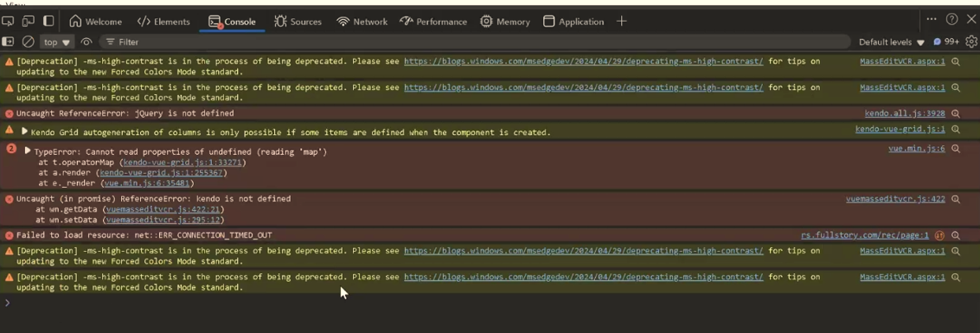Image resolution: width=980 pixels, height=333 pixels.
Task: Open the more options ellipsis menu
Action: tap(932, 19)
